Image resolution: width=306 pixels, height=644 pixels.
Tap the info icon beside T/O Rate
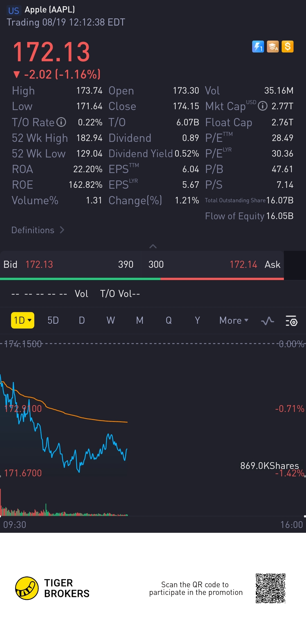pos(61,122)
